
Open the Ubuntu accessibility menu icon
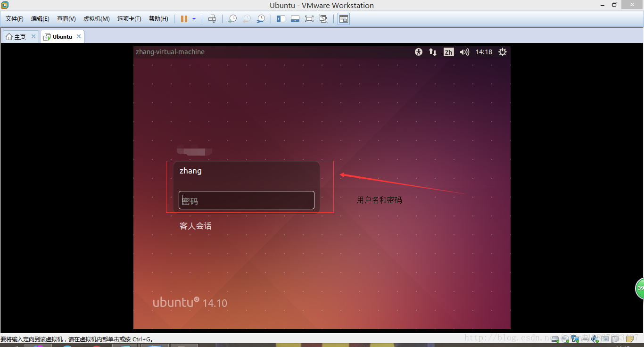point(419,52)
